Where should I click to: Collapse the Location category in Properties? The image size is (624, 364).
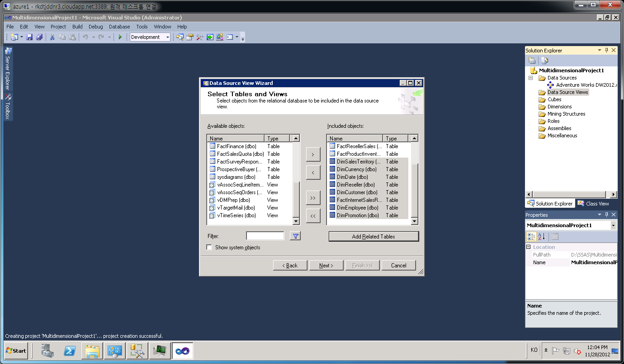point(529,247)
